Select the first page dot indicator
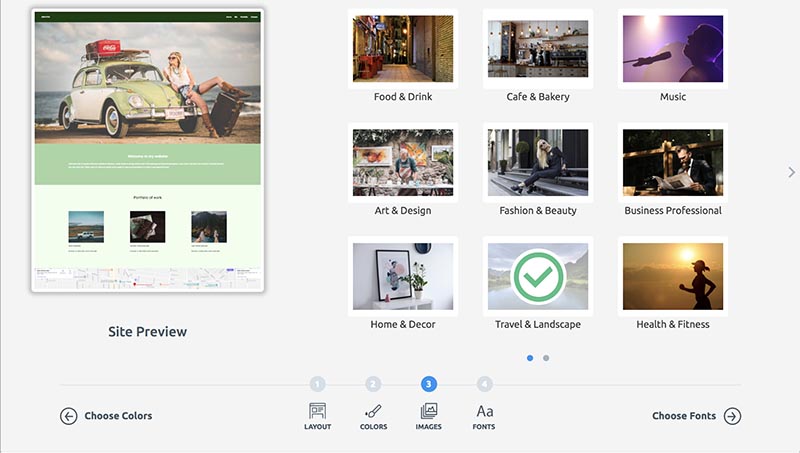The height and width of the screenshot is (453, 800). (530, 357)
